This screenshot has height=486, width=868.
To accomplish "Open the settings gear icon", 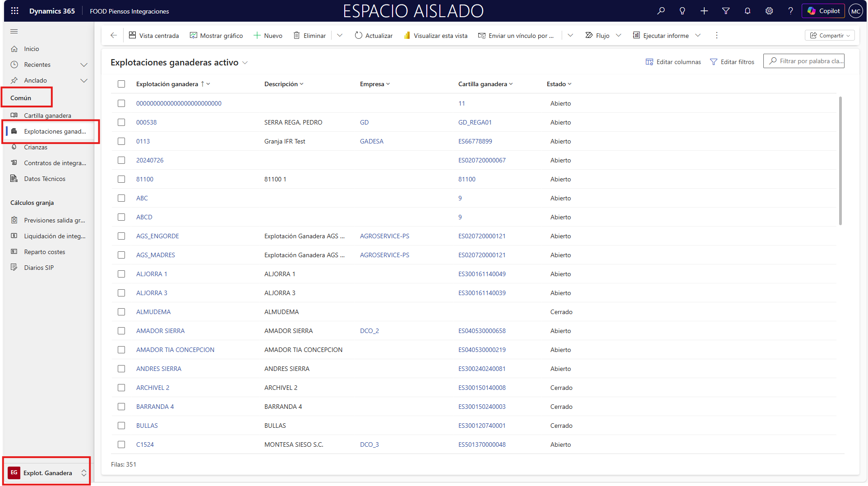I will [769, 11].
